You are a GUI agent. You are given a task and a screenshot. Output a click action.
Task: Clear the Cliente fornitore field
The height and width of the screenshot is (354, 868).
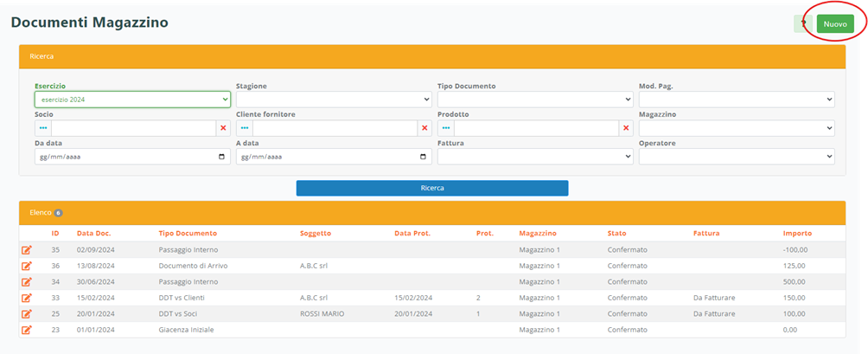click(424, 128)
